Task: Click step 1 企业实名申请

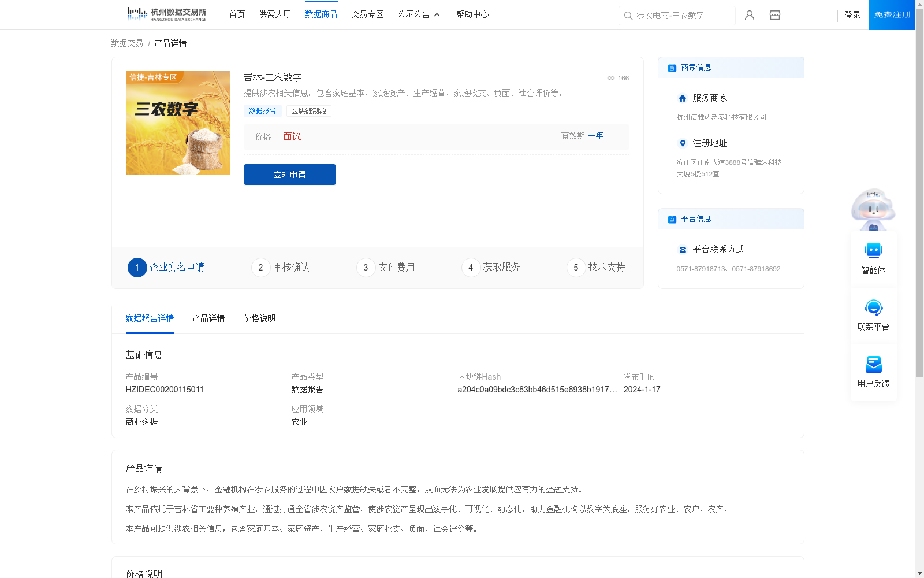Action: pos(166,268)
